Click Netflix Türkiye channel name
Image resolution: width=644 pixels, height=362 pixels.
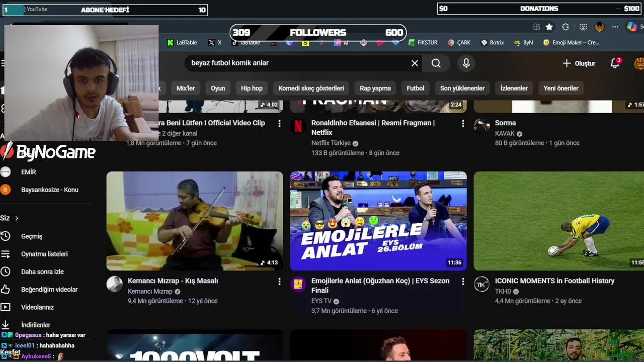tap(331, 143)
